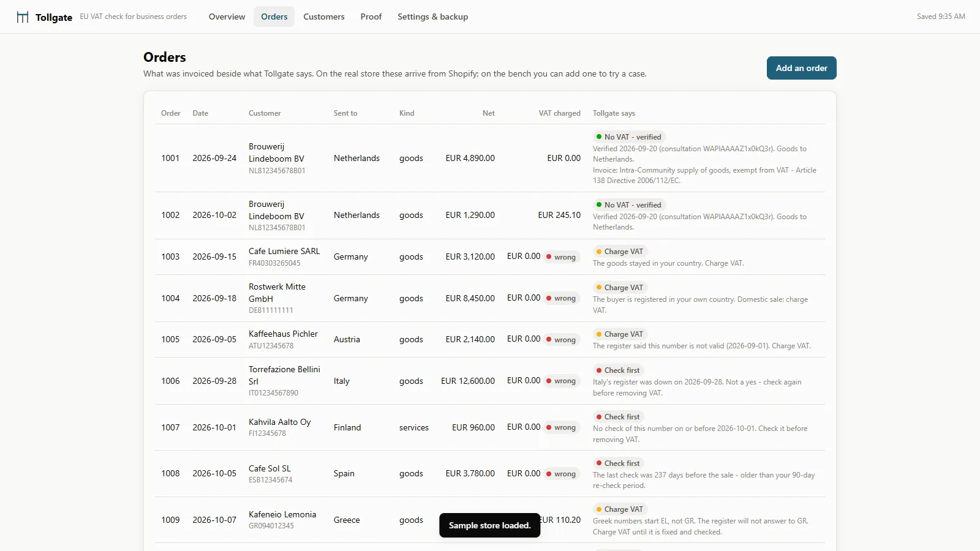Select order number 1001
This screenshot has width=980, height=551.
(x=170, y=158)
